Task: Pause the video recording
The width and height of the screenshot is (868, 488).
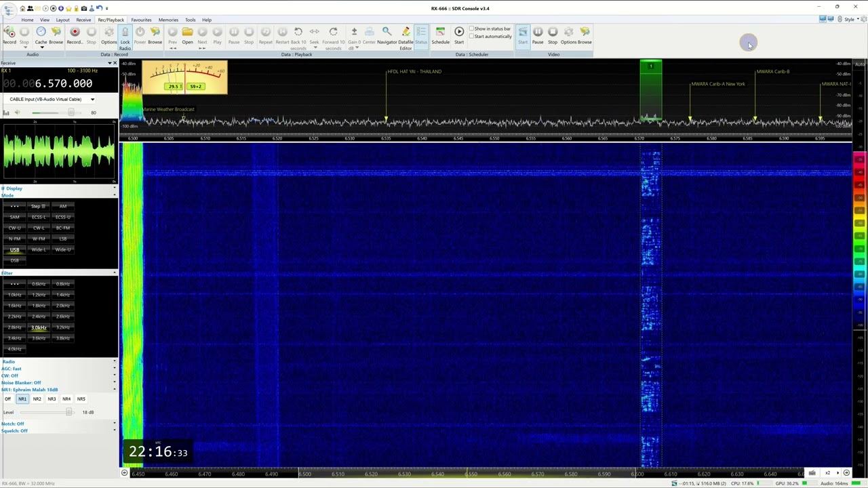Action: click(x=538, y=35)
